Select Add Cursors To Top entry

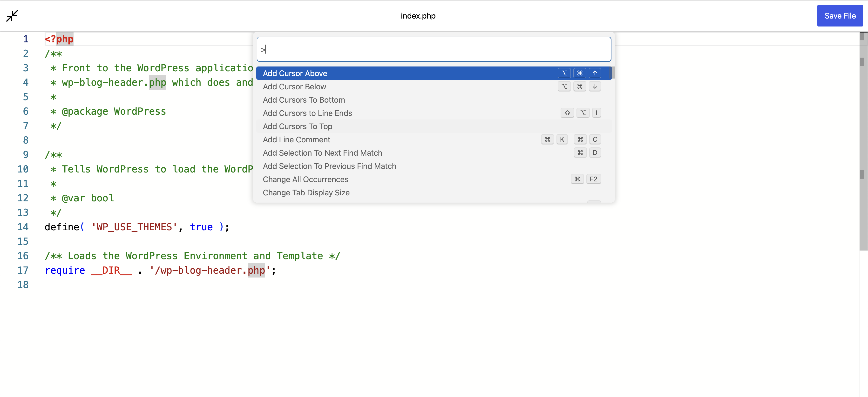tap(297, 126)
